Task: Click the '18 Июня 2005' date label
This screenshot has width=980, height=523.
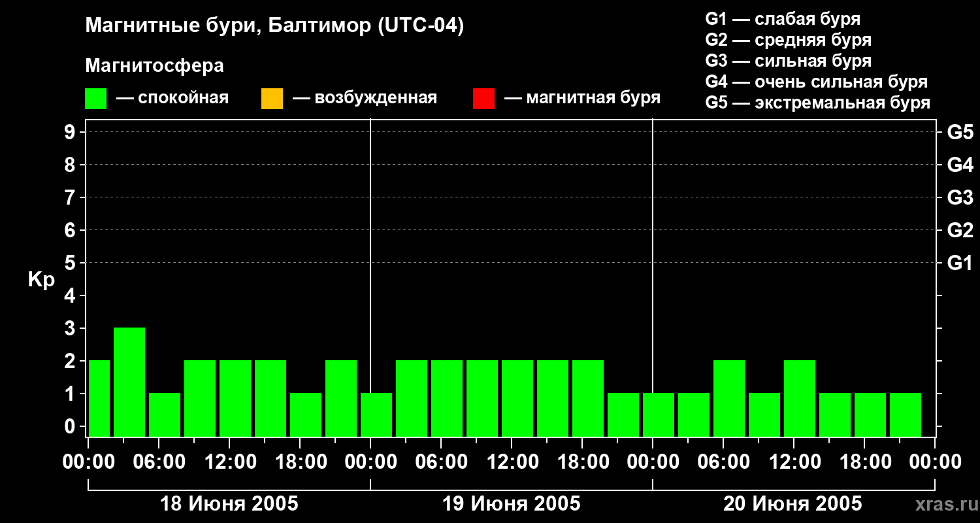Action: tap(229, 504)
